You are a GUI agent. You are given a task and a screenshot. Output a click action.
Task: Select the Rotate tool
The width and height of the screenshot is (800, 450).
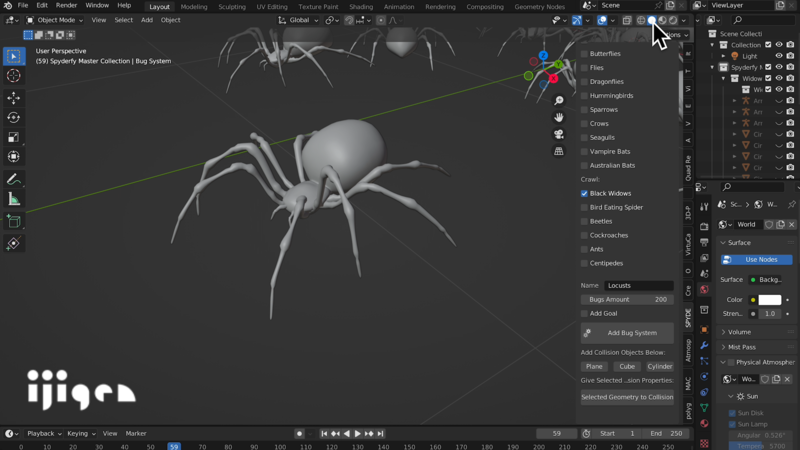point(14,117)
